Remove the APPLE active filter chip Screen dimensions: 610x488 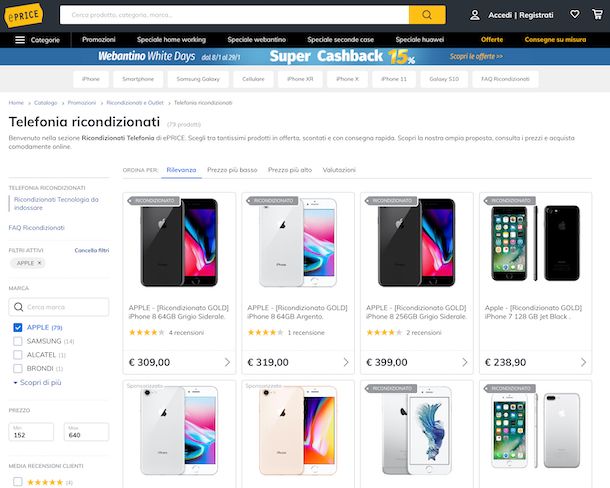(39, 263)
